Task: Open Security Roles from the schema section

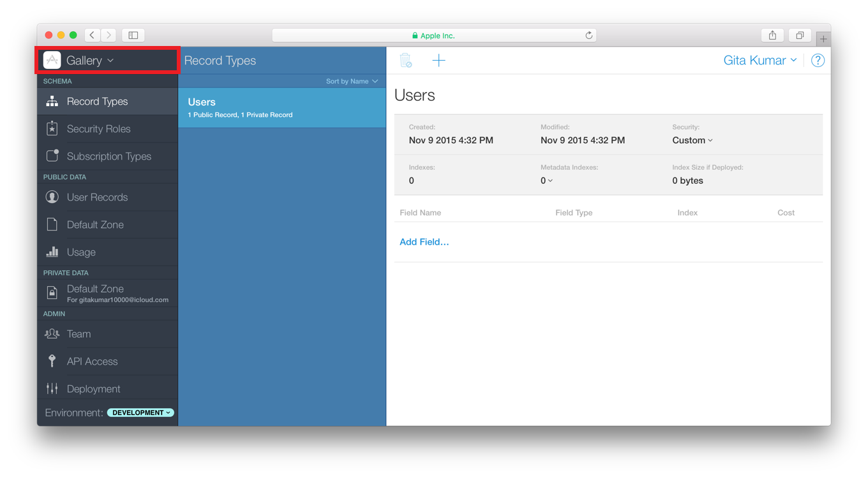Action: pos(52,128)
